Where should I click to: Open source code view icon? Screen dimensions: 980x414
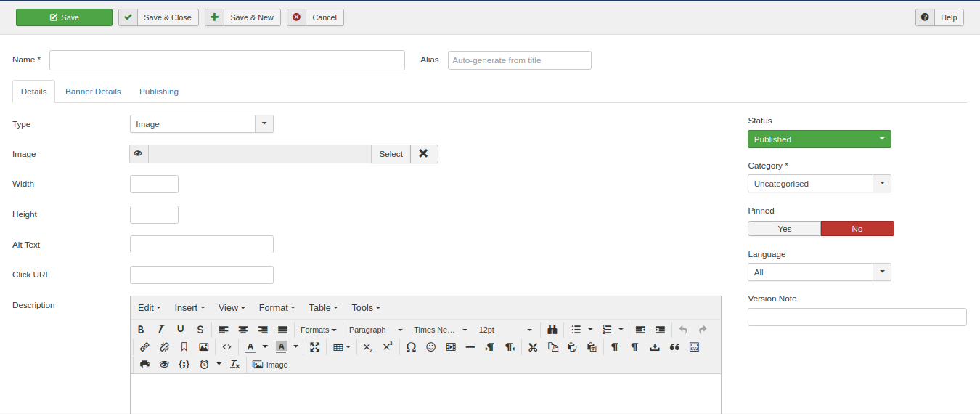(226, 347)
